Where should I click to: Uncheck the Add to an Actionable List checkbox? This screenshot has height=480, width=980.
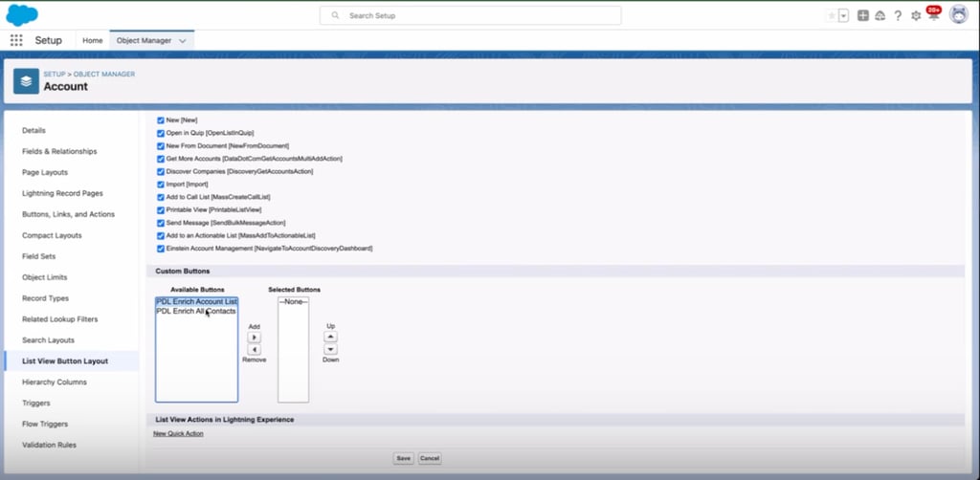(161, 235)
